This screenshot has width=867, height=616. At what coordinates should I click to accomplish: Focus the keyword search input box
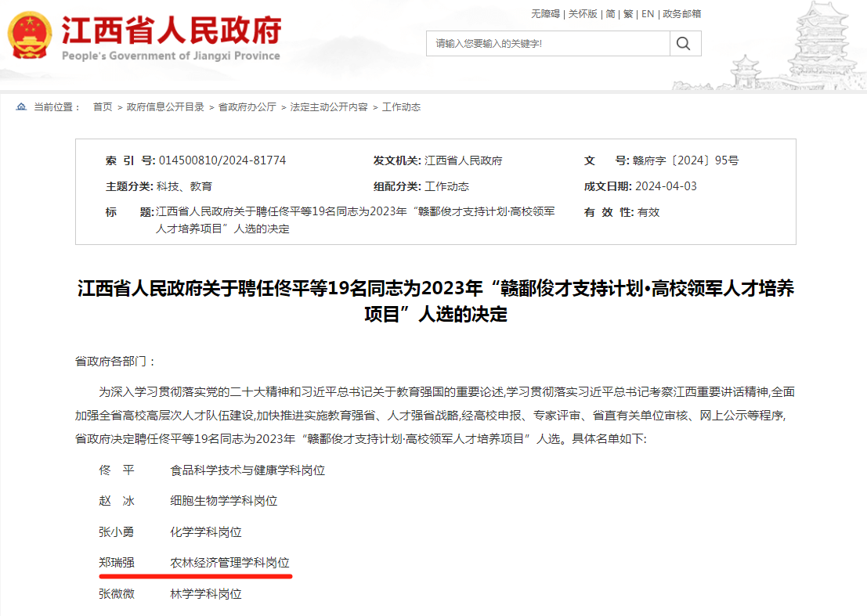pyautogui.click(x=548, y=44)
